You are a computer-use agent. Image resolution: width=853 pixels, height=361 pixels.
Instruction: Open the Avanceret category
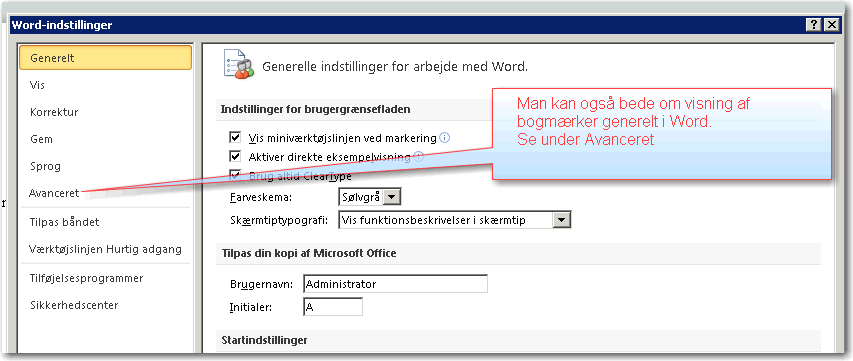(54, 193)
